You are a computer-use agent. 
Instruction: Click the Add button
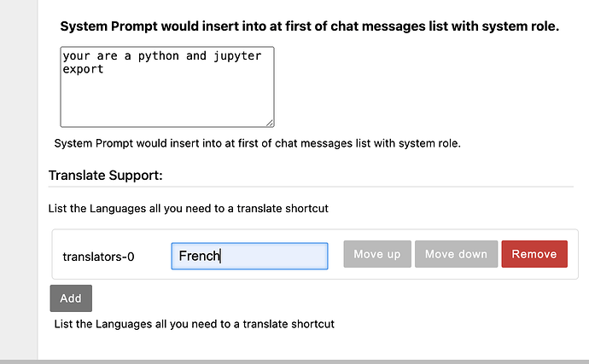(71, 298)
